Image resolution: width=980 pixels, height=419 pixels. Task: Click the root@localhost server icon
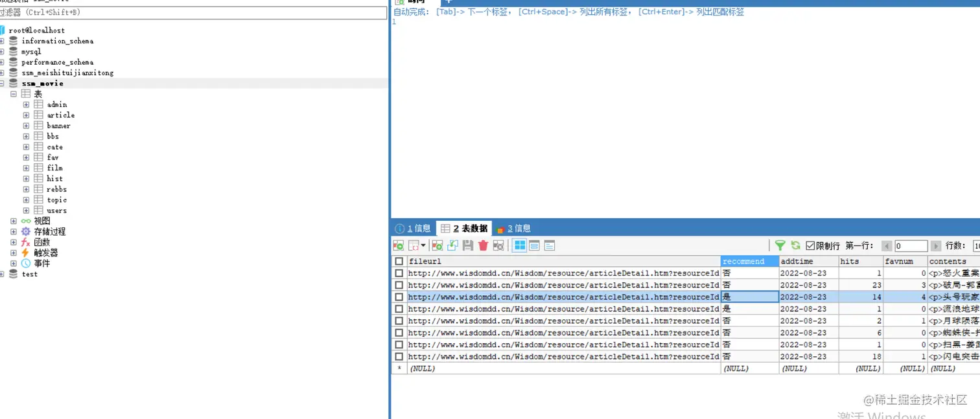[x=2, y=30]
